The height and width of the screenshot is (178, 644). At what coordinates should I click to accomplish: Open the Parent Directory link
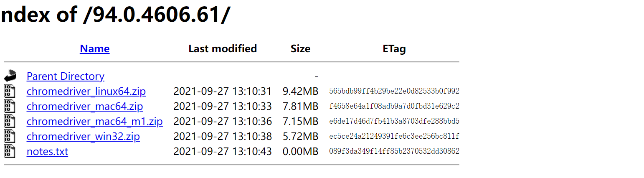coord(65,76)
